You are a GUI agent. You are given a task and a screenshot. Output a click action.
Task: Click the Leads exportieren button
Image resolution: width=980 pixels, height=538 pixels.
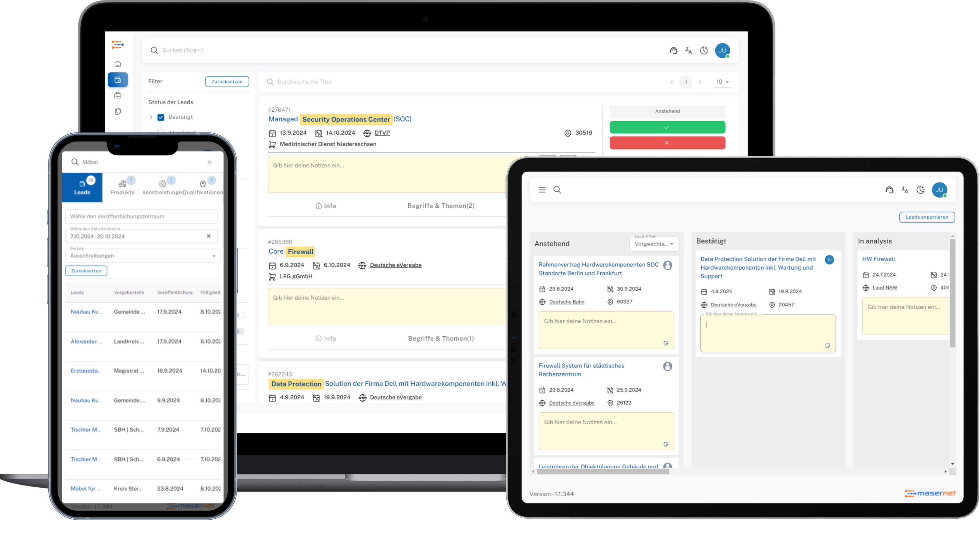tap(926, 217)
